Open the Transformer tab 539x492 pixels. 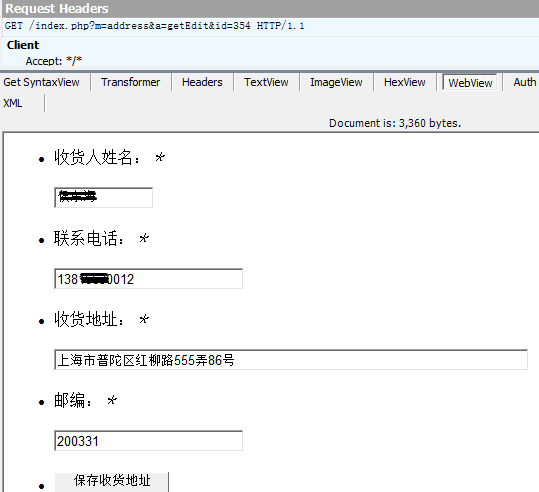(131, 83)
